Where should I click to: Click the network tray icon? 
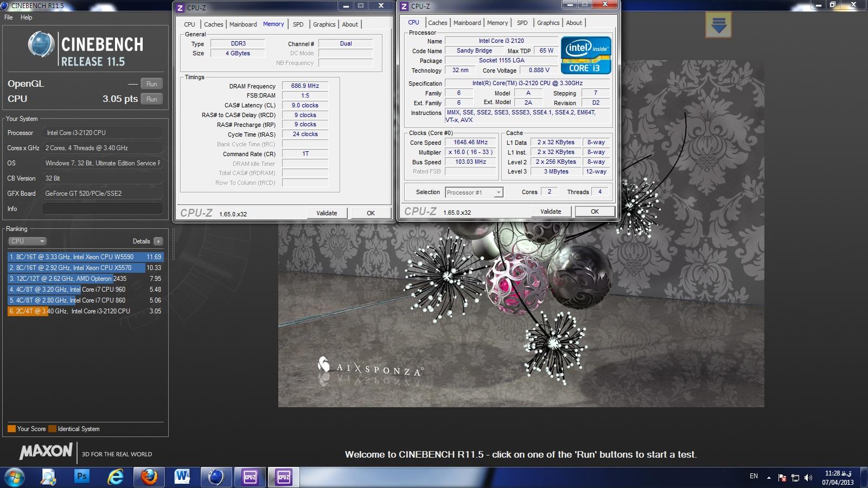point(795,478)
